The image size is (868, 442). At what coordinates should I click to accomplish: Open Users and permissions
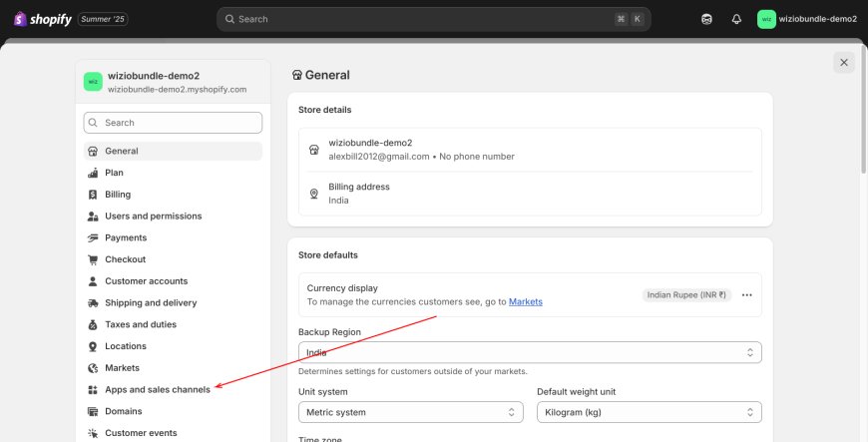coord(173,217)
